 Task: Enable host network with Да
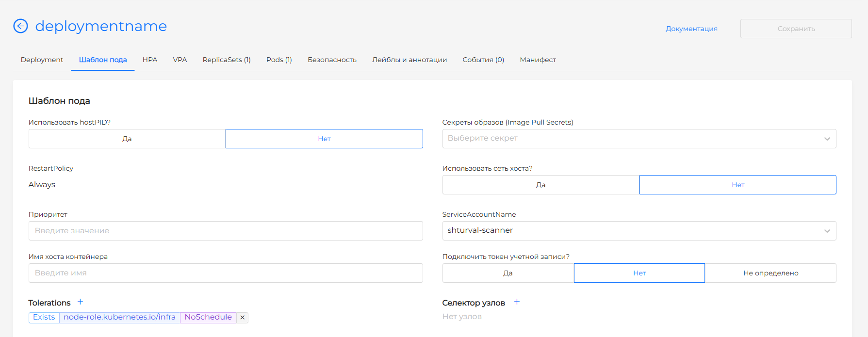tap(541, 185)
